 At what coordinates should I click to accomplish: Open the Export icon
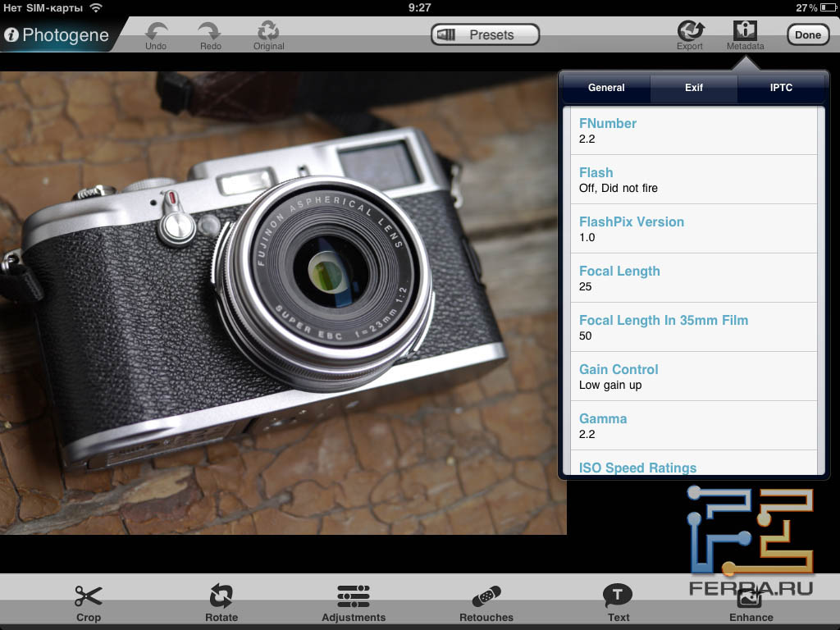[x=690, y=31]
